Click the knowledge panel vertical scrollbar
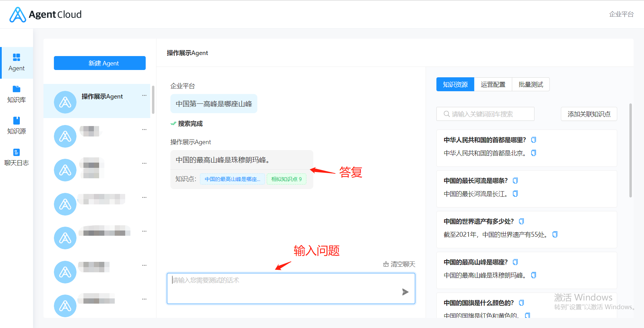 click(630, 150)
